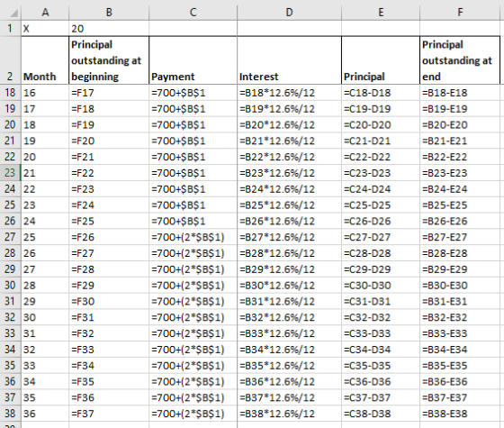The height and width of the screenshot is (428, 504).
Task: Click 'Principal outstanding at beginning' header cell
Action: [109, 60]
